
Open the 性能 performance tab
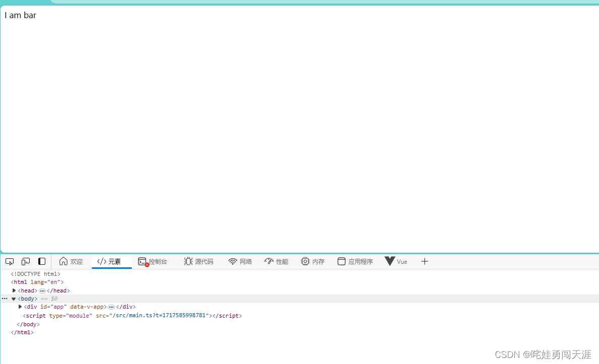pos(276,262)
